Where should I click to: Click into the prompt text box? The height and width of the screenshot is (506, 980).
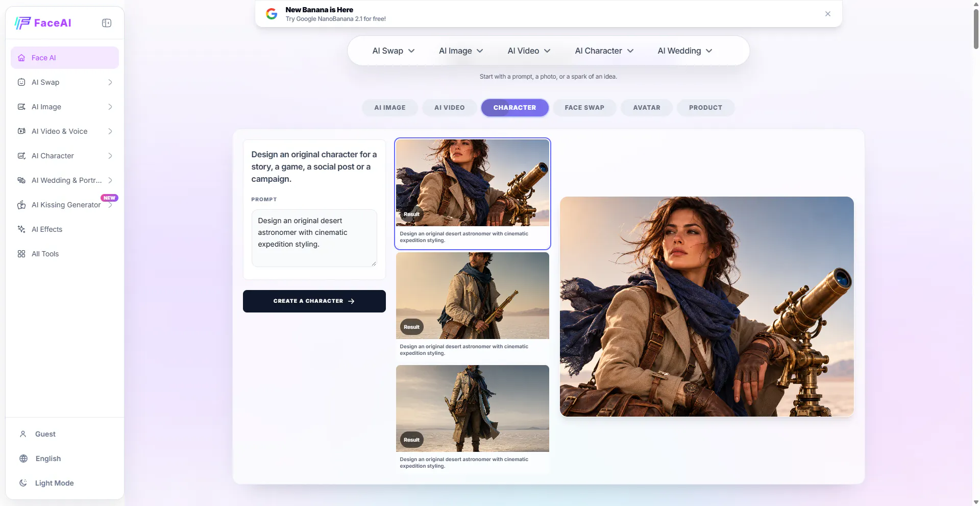pyautogui.click(x=314, y=238)
